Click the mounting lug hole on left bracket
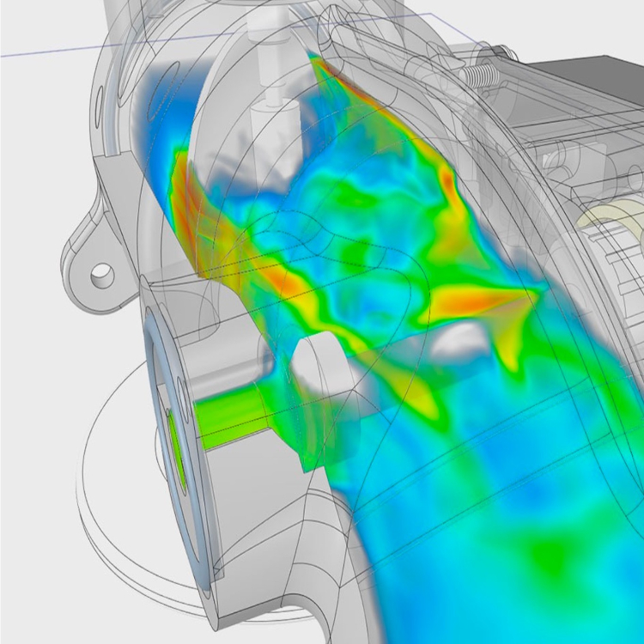The height and width of the screenshot is (644, 644). click(x=102, y=275)
